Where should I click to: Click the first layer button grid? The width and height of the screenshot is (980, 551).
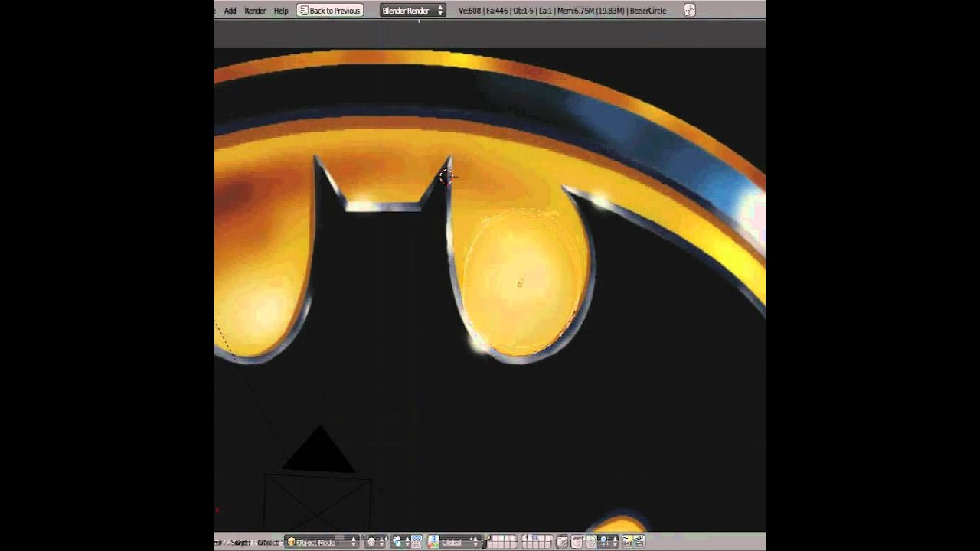(503, 542)
